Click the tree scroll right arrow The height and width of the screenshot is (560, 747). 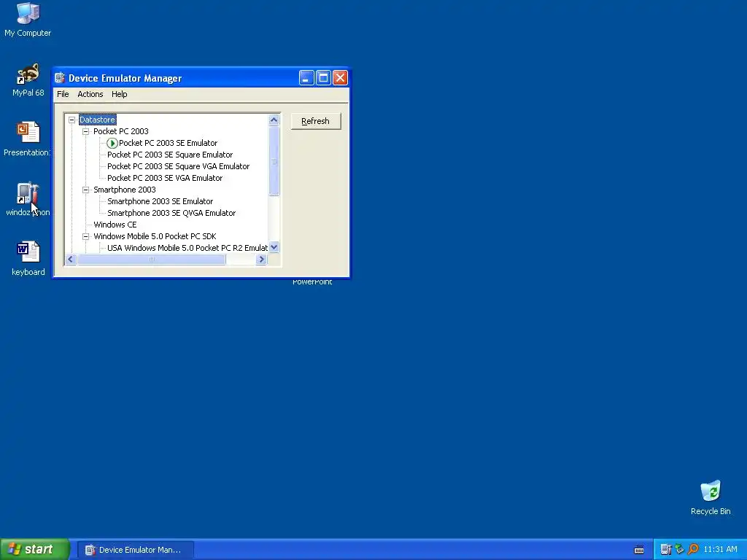pos(261,260)
